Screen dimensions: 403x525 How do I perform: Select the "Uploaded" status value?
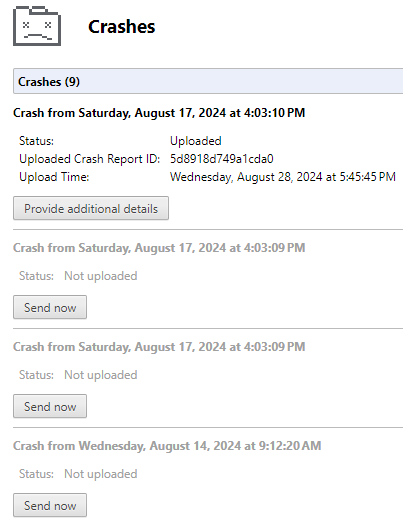click(196, 141)
